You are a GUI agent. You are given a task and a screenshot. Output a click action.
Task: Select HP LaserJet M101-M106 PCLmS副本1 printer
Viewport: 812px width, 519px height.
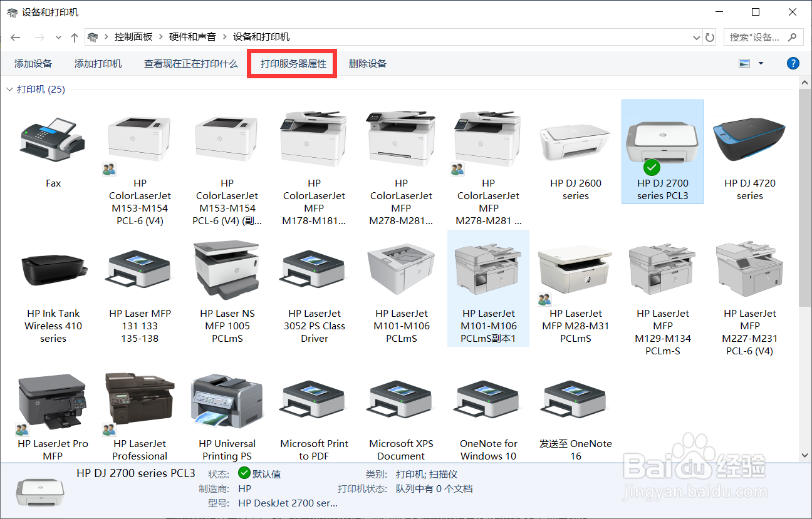pos(488,288)
